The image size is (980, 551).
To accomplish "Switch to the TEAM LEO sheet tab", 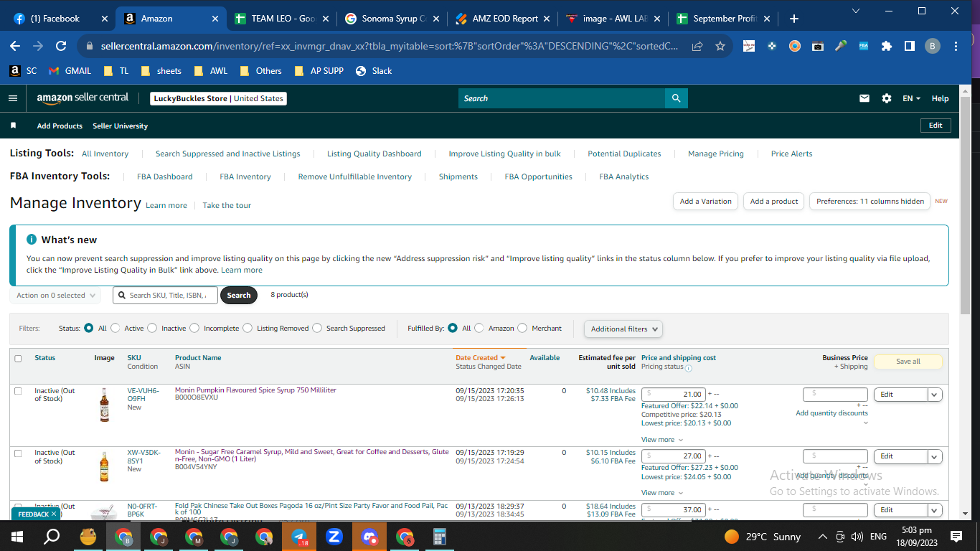I will [x=281, y=19].
